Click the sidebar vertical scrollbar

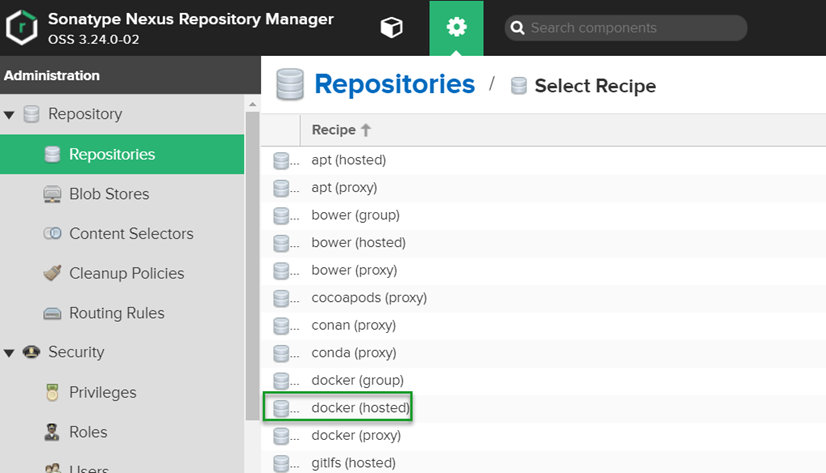coord(252,260)
